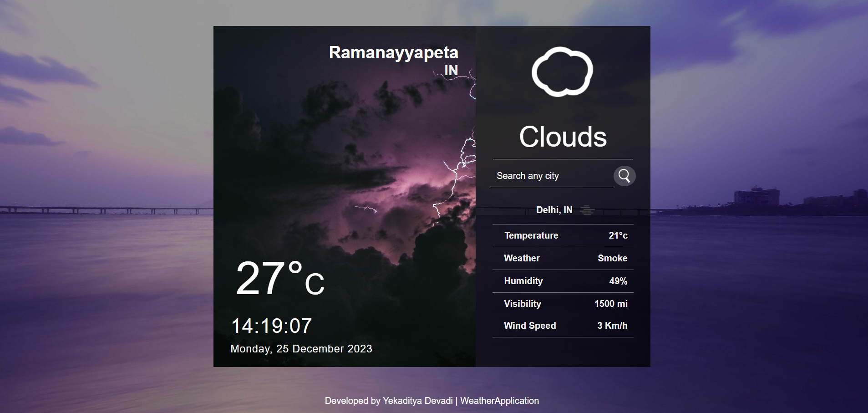The height and width of the screenshot is (413, 868).
Task: Click the IN country code under Ramanayyapeta
Action: coord(452,71)
